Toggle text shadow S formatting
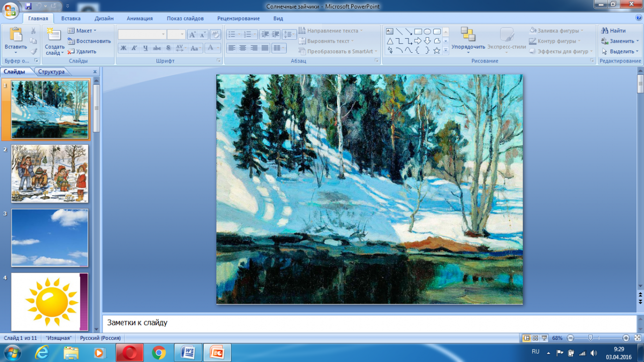Viewport: 644px width, 362px height. pos(168,48)
